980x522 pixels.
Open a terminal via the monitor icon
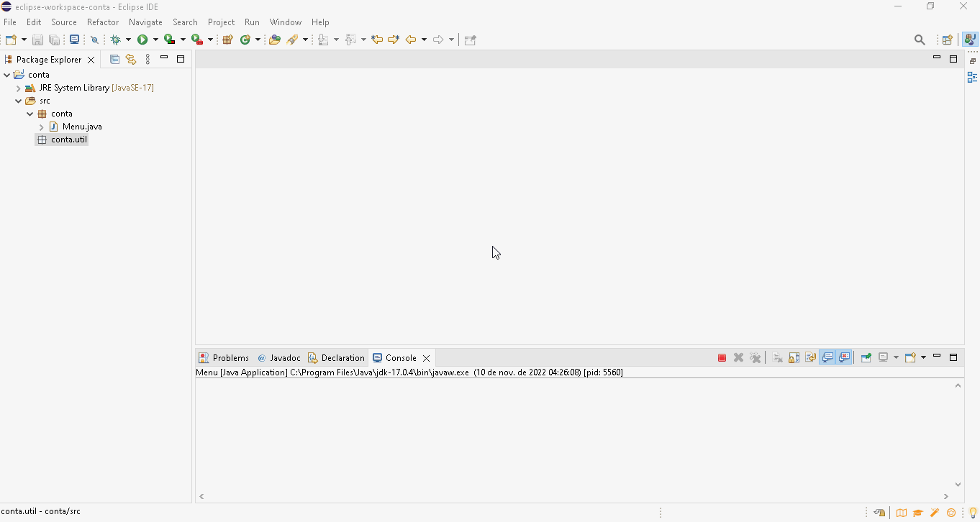[x=74, y=40]
